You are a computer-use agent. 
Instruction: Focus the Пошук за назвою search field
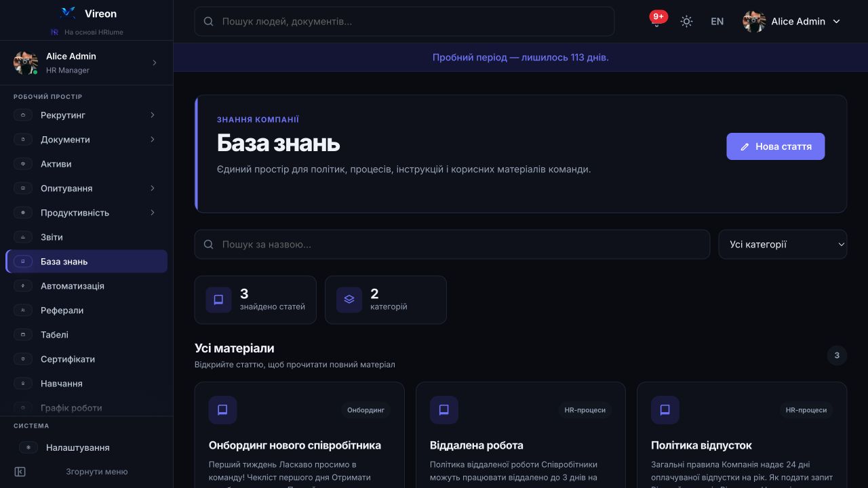click(x=452, y=245)
